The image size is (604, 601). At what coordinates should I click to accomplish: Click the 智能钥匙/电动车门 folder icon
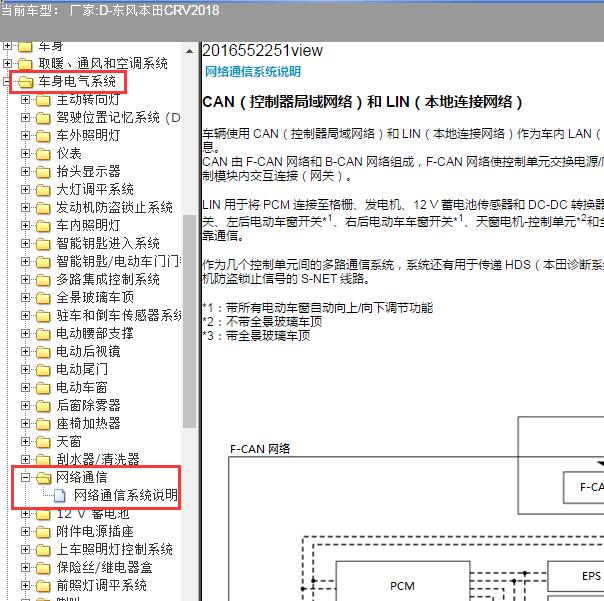pyautogui.click(x=43, y=262)
